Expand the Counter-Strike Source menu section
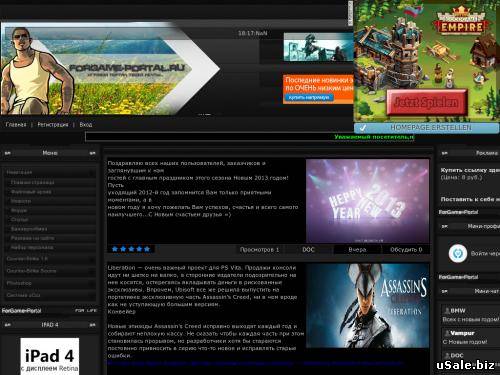500x375 pixels. click(x=49, y=271)
